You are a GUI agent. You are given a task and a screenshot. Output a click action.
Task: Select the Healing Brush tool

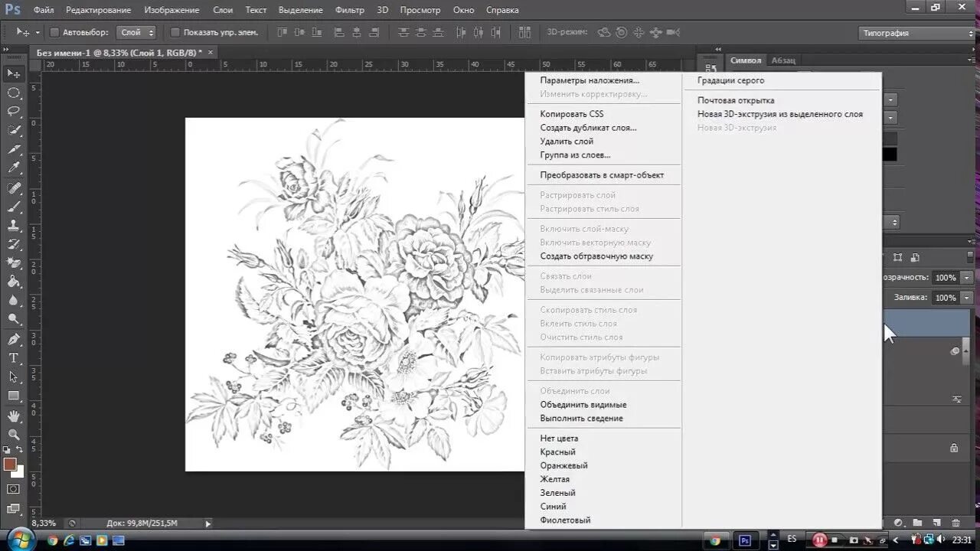14,187
